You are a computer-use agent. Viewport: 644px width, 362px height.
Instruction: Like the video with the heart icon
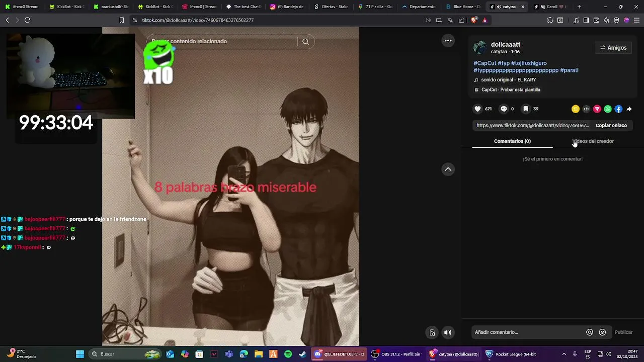pyautogui.click(x=478, y=109)
